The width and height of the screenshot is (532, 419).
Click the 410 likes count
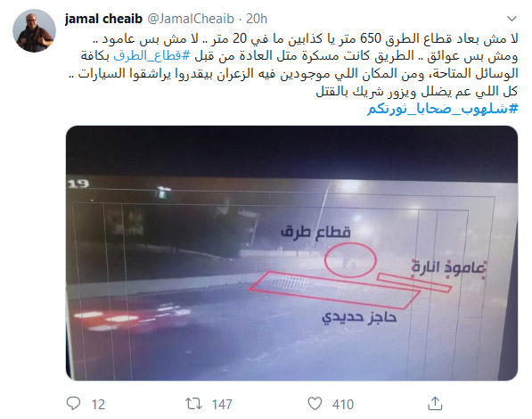(x=343, y=405)
